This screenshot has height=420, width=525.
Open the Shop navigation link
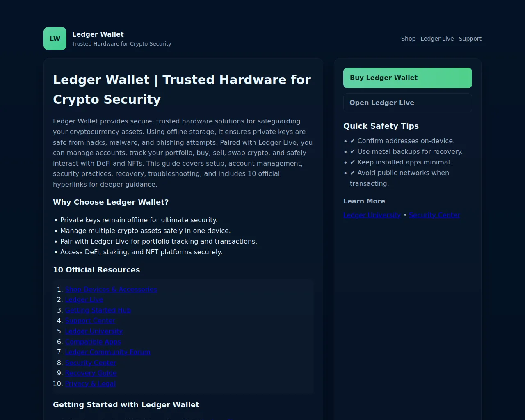(408, 39)
